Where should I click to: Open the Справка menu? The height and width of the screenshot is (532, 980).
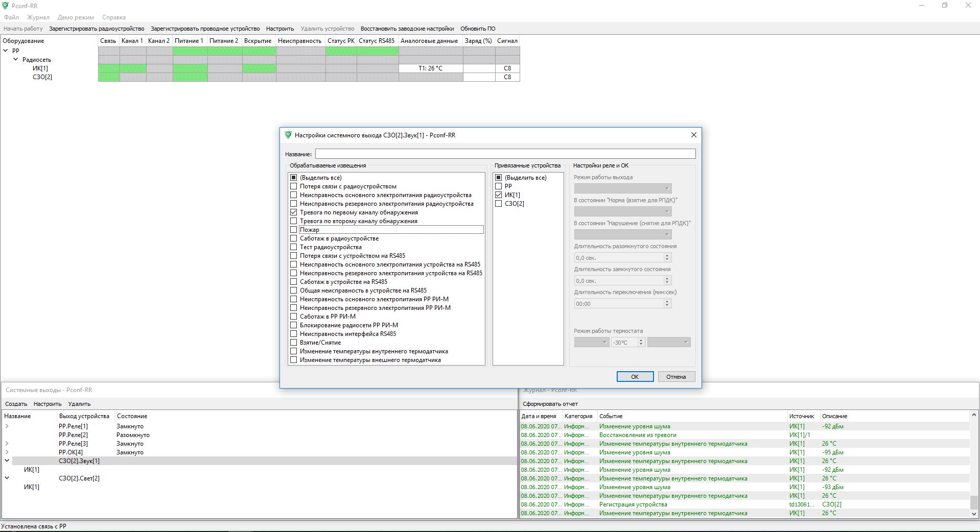pyautogui.click(x=113, y=17)
